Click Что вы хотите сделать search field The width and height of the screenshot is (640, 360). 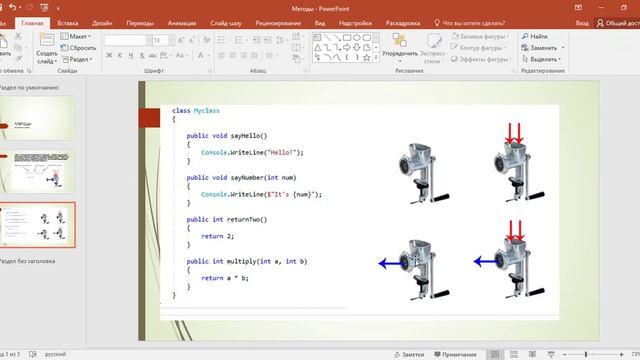point(469,23)
